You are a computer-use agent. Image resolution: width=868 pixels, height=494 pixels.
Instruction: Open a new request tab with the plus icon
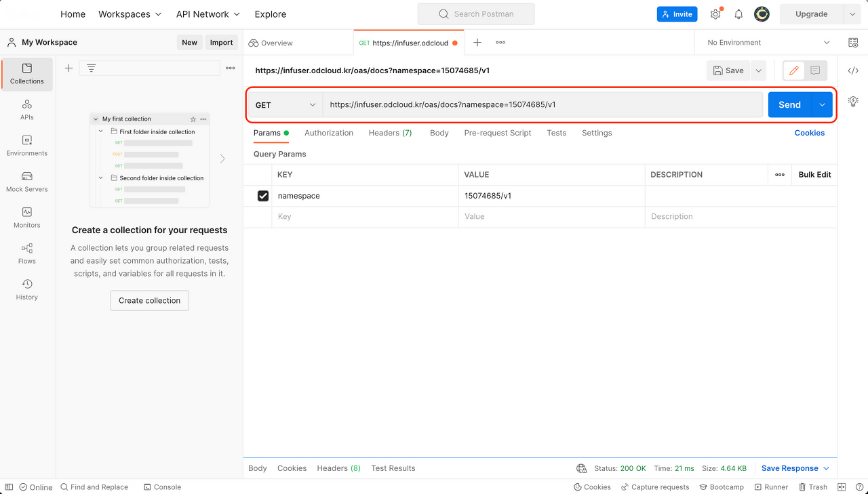pos(477,42)
